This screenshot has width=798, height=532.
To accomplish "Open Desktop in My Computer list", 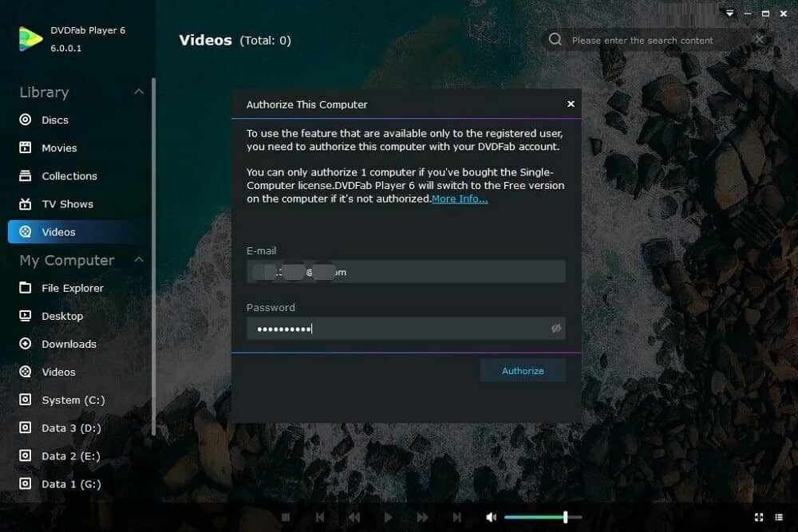I will (62, 316).
